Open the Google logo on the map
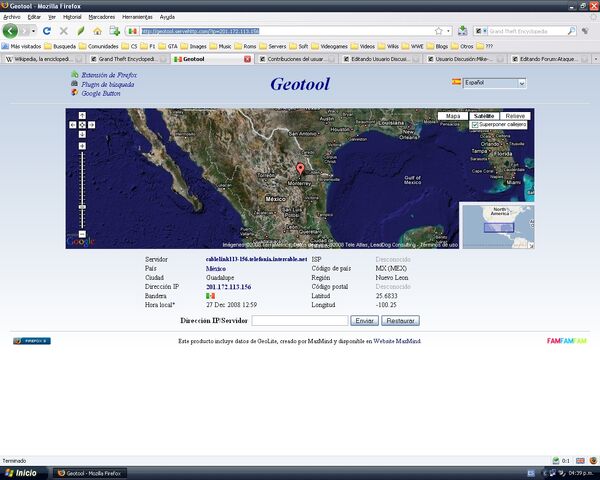600x480 pixels. pos(80,242)
